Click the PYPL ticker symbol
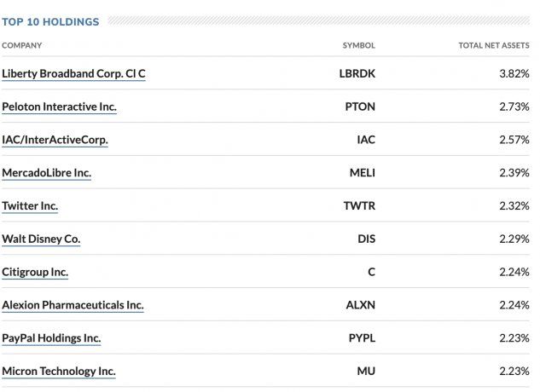 tap(362, 338)
